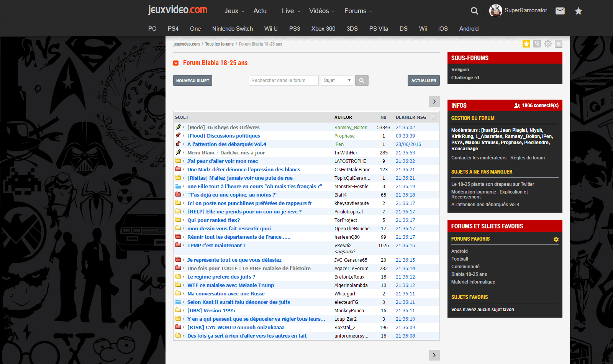
Task: Click the pin icon of Discussions politiques topic
Action: coord(178,135)
